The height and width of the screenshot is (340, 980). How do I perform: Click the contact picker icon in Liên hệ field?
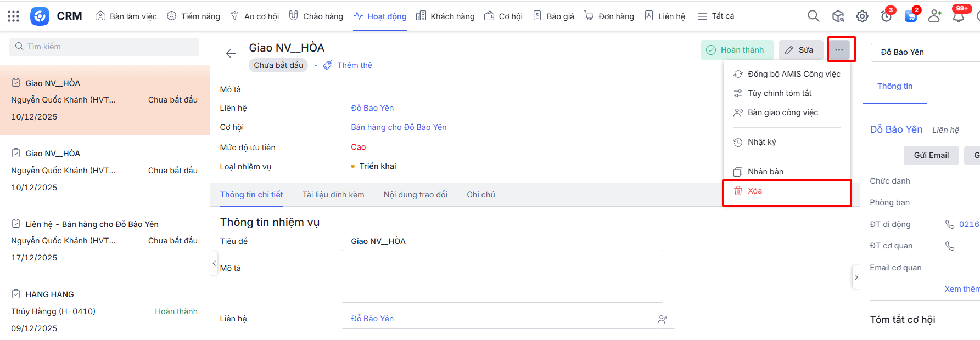(x=662, y=319)
